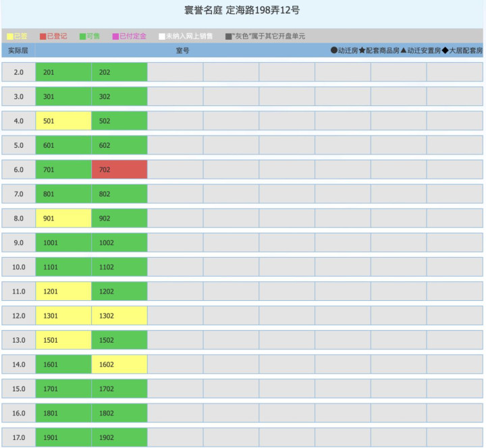The height and width of the screenshot is (448, 486).
Task: Click the yellow 已签 legend swatch
Action: click(10, 36)
